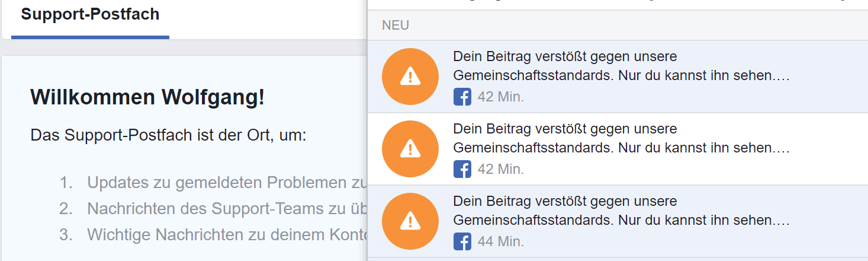Viewport: 868px width, 261px height.
Task: Click 42 Min. timestamp in white notification
Action: pyautogui.click(x=501, y=169)
